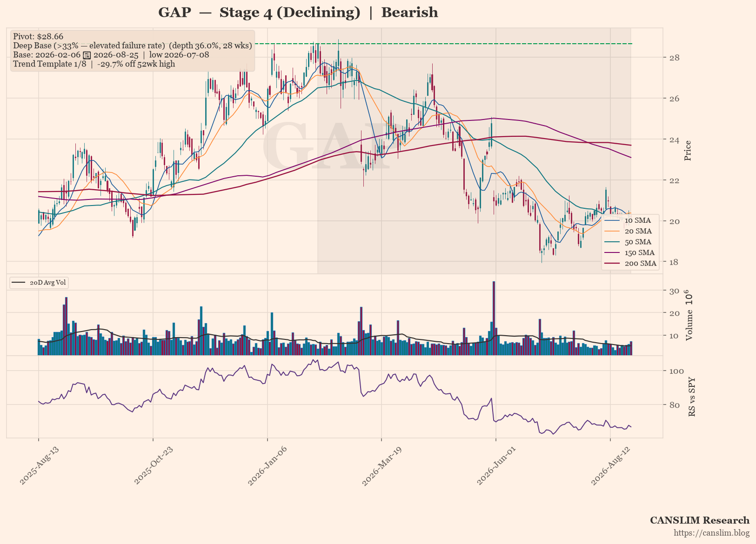Click the '2025-Oct-23' date label

(x=154, y=465)
